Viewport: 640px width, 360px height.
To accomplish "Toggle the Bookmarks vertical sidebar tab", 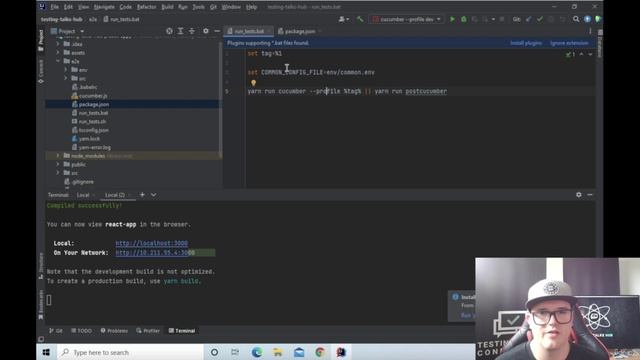I will (41, 304).
